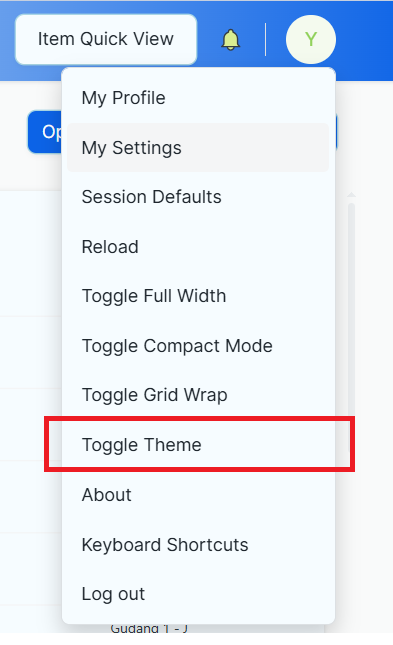Click the partially hidden blue Op button
This screenshot has height=645, width=393.
coord(45,132)
